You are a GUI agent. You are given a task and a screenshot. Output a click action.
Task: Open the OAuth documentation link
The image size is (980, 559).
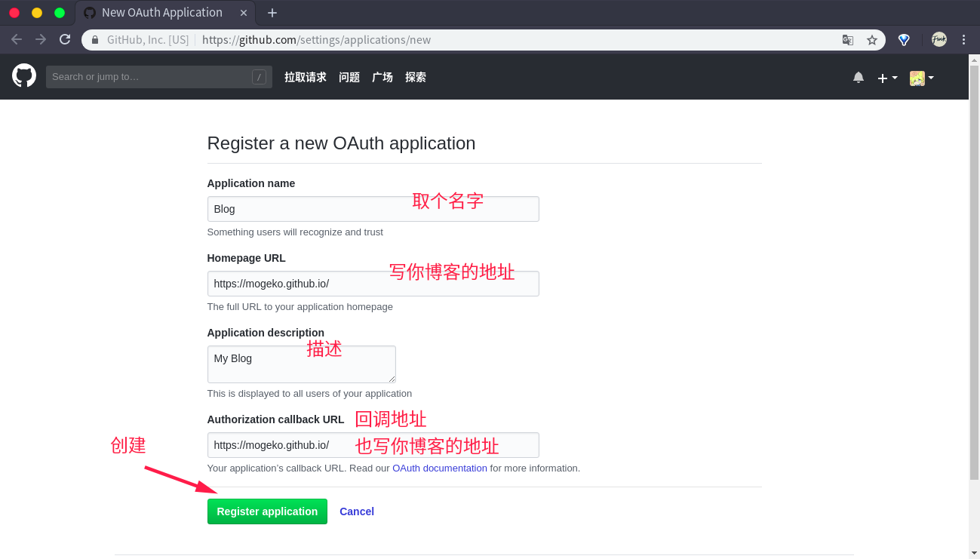(440, 468)
